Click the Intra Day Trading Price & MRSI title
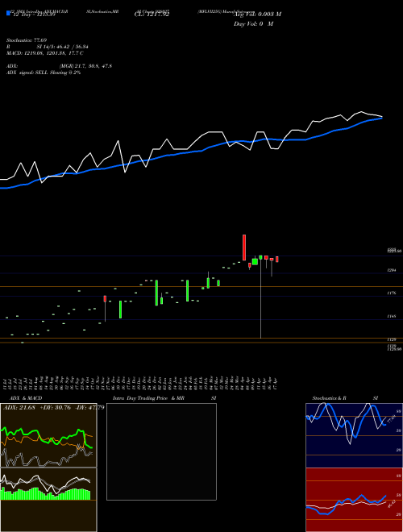 tap(164, 398)
